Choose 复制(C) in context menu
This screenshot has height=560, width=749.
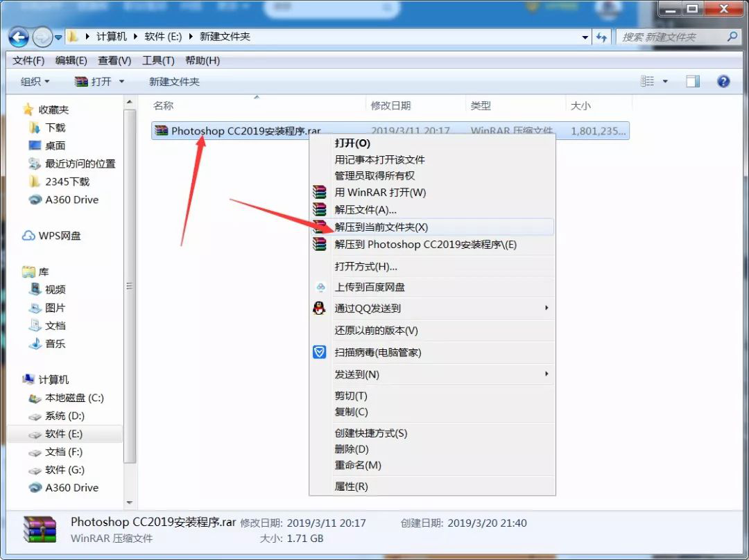351,412
